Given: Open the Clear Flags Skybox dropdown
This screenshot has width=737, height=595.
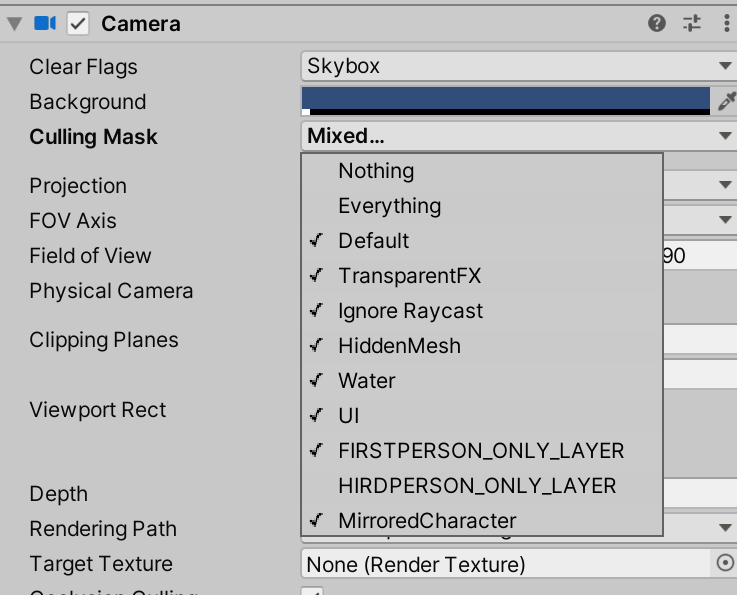Looking at the screenshot, I should point(518,66).
